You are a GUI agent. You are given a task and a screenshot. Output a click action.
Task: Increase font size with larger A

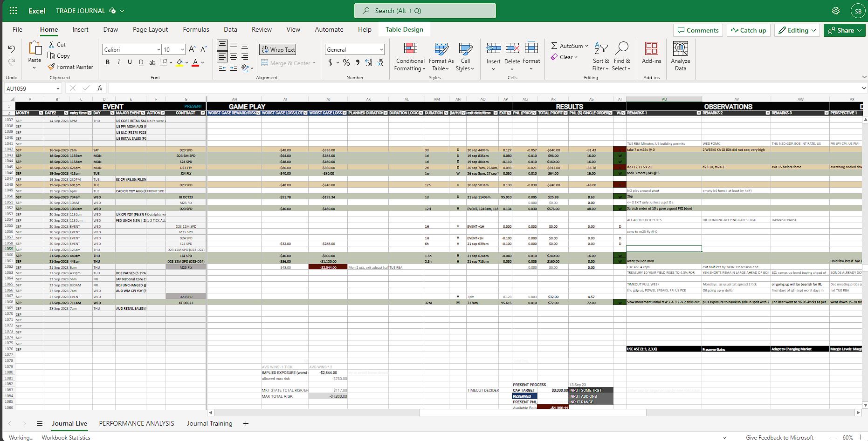click(x=193, y=49)
